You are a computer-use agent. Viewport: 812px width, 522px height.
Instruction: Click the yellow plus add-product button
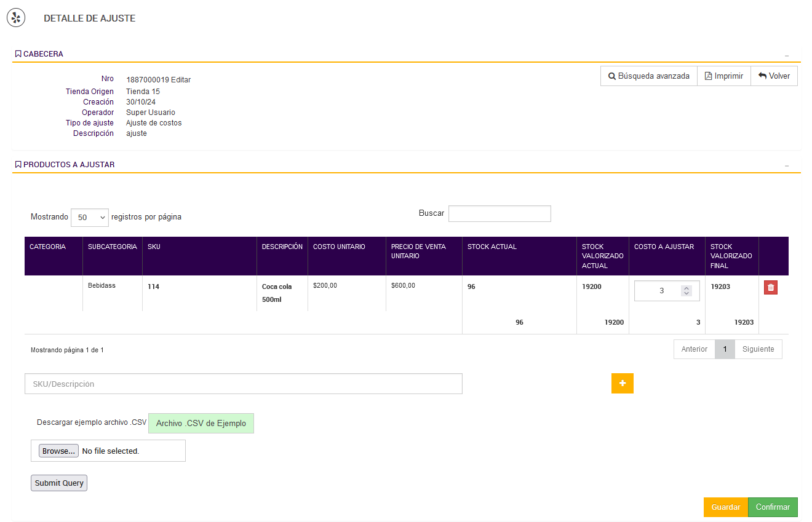pos(622,383)
